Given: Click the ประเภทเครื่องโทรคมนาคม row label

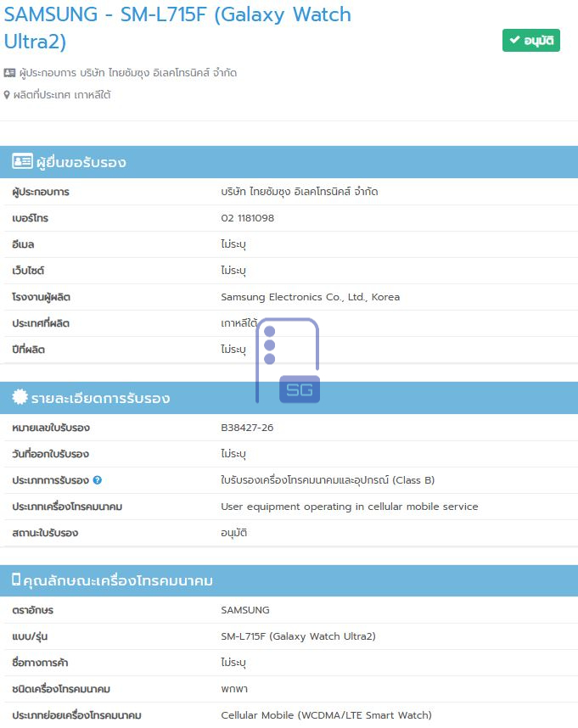Looking at the screenshot, I should click(x=67, y=507).
